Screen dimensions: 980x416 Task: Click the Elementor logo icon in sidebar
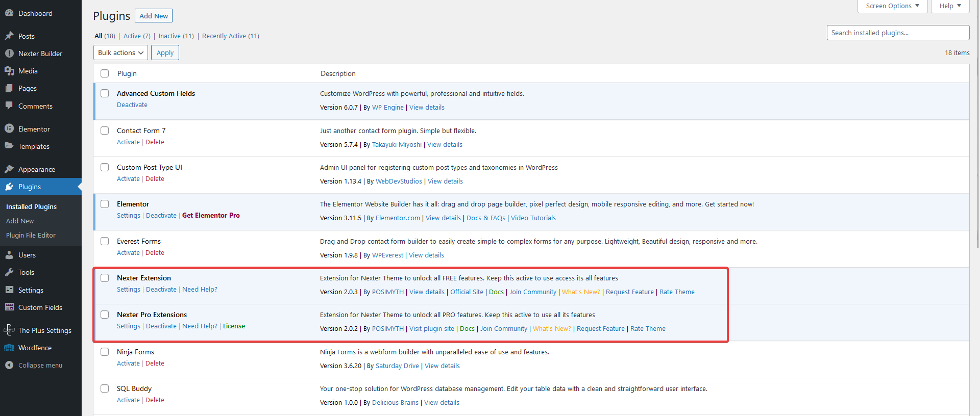(x=9, y=129)
